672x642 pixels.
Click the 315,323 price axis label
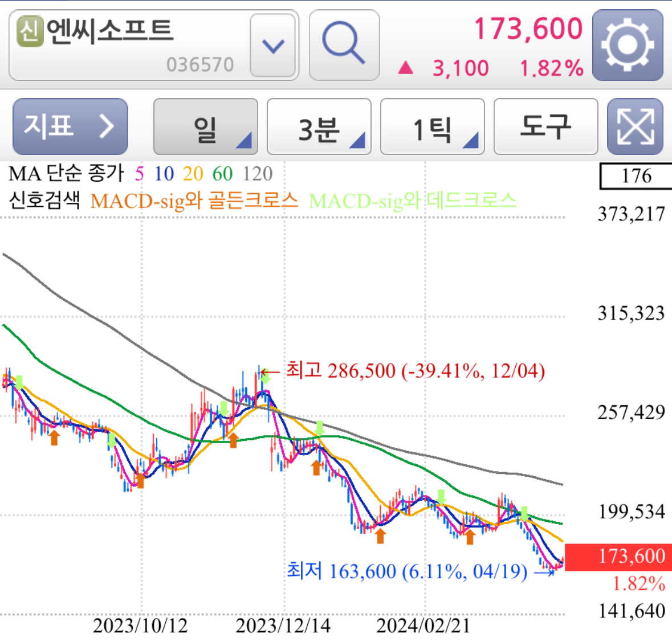coord(632,313)
